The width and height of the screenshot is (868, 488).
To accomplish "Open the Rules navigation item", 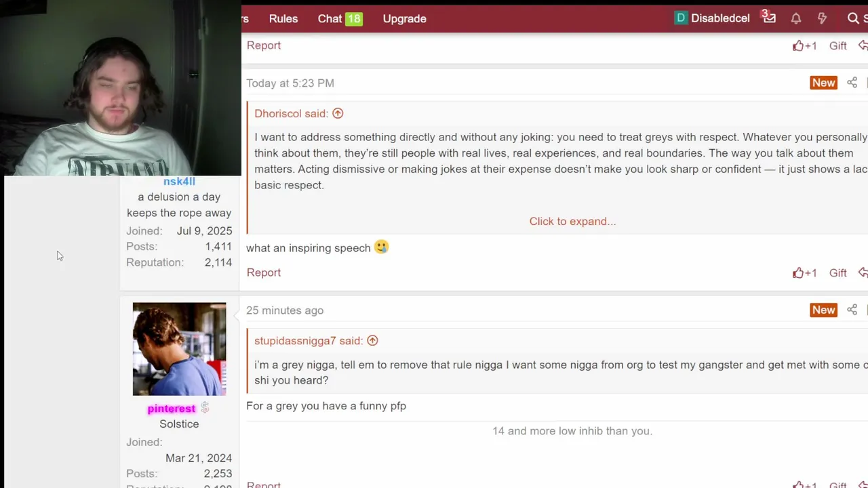I will [283, 18].
